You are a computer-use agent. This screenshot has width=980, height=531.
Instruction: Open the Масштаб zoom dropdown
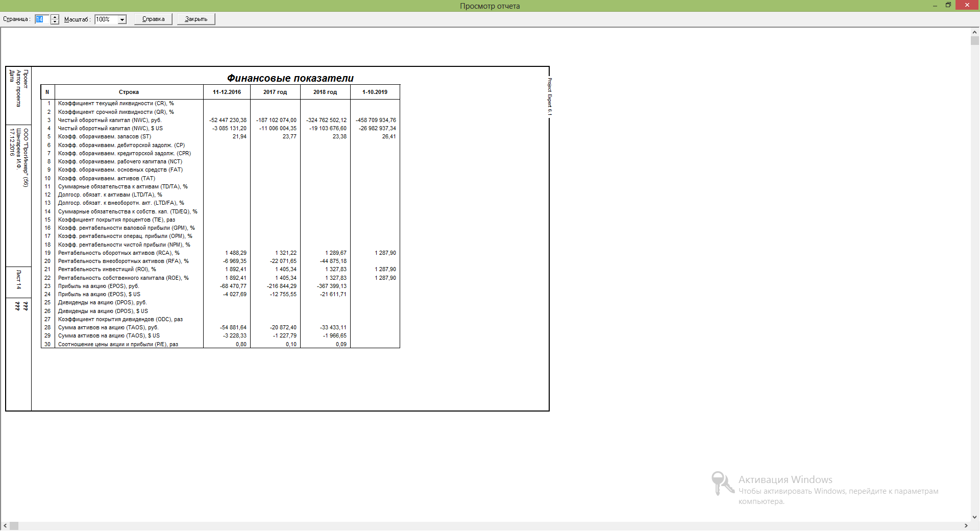coord(122,19)
